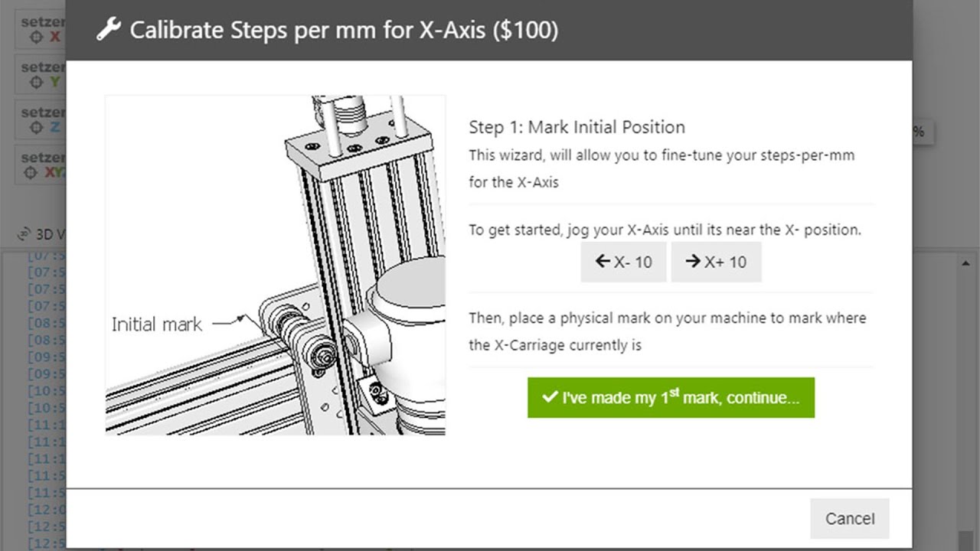
Task: Click the wrench icon in the dialog title
Action: (108, 30)
